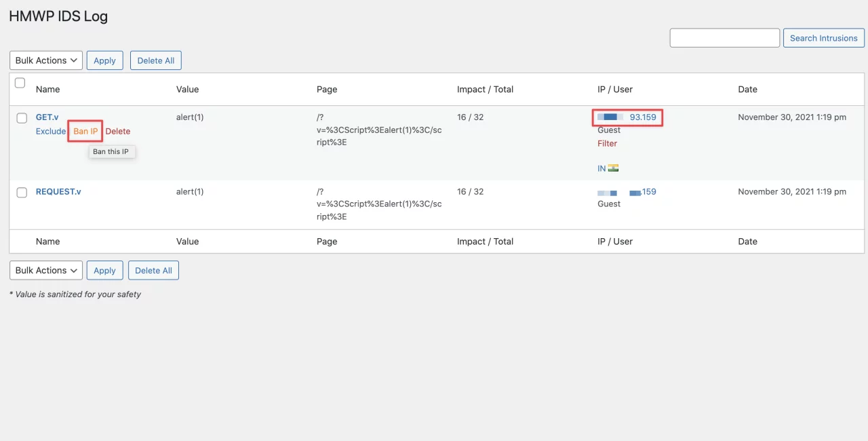
Task: Click the Search Intrusions button
Action: coord(824,38)
